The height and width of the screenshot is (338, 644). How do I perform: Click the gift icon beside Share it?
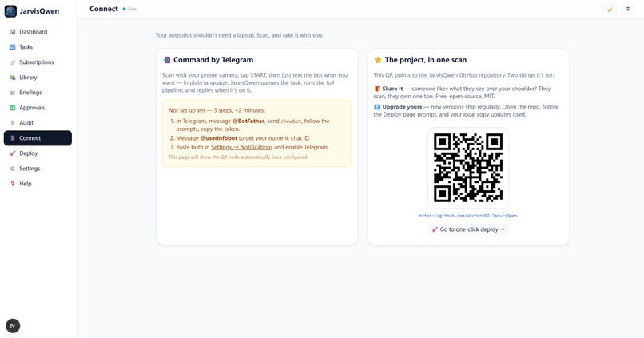tap(376, 89)
